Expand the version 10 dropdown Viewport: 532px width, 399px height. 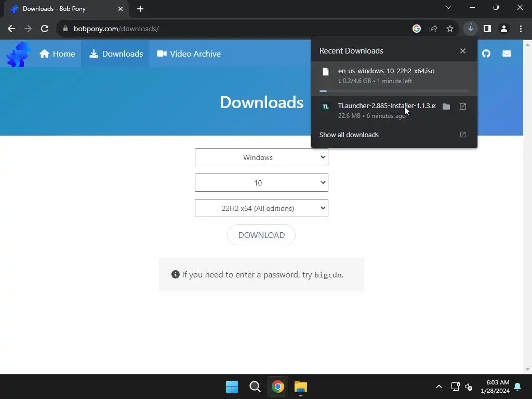pyautogui.click(x=261, y=182)
